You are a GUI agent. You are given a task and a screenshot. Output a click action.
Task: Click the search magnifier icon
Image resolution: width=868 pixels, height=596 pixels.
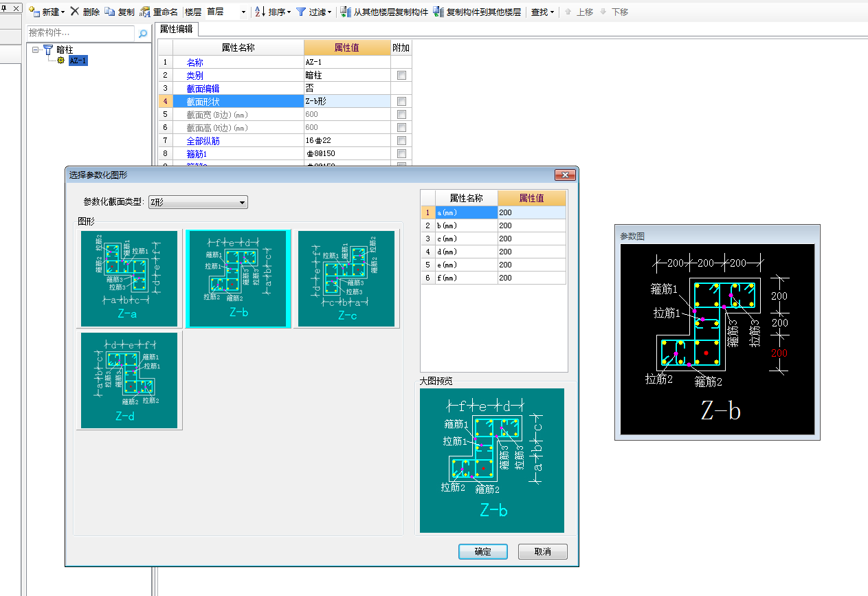143,33
